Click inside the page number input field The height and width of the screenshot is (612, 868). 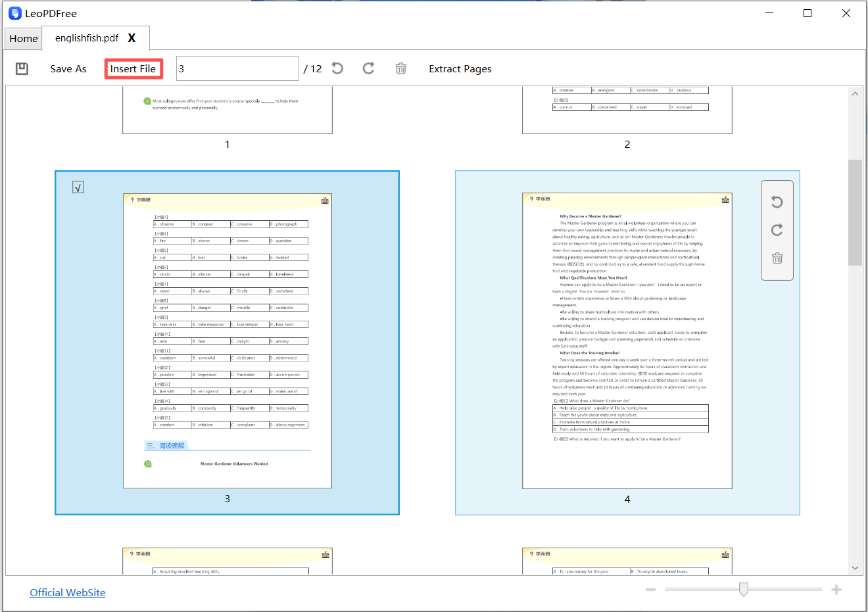(x=237, y=68)
